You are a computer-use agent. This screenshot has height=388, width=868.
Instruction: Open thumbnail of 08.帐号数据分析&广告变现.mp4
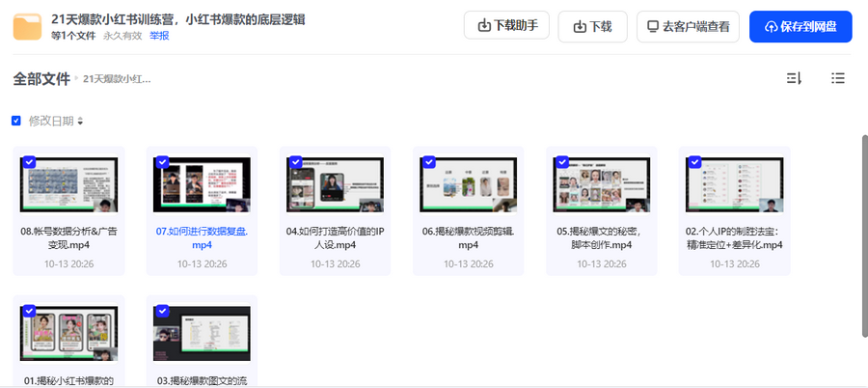pyautogui.click(x=68, y=184)
